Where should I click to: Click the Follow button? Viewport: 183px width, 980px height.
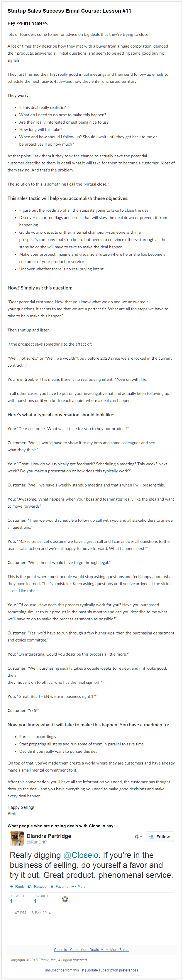160,837
